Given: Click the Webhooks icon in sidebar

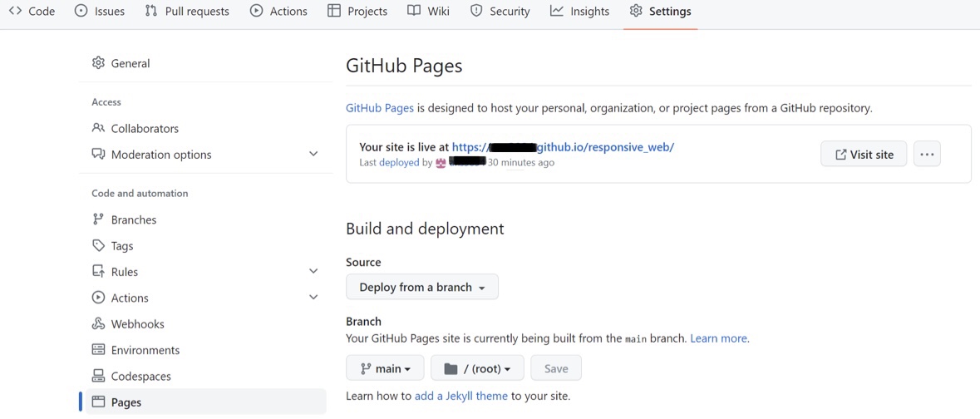Looking at the screenshot, I should (x=98, y=324).
